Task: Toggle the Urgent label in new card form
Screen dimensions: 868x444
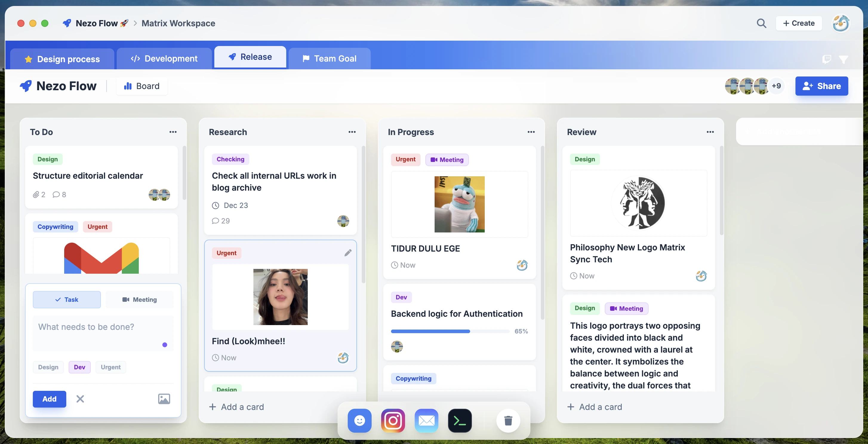Action: click(x=110, y=367)
